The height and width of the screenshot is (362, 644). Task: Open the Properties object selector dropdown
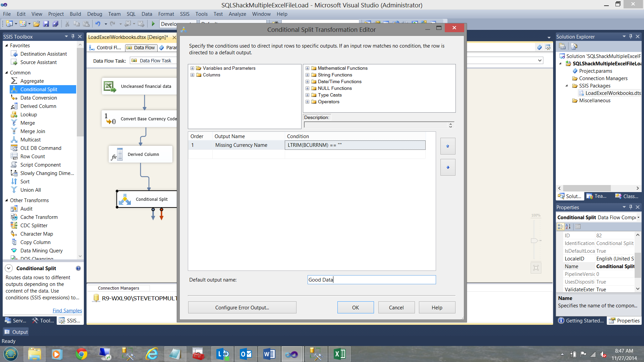[x=638, y=218]
